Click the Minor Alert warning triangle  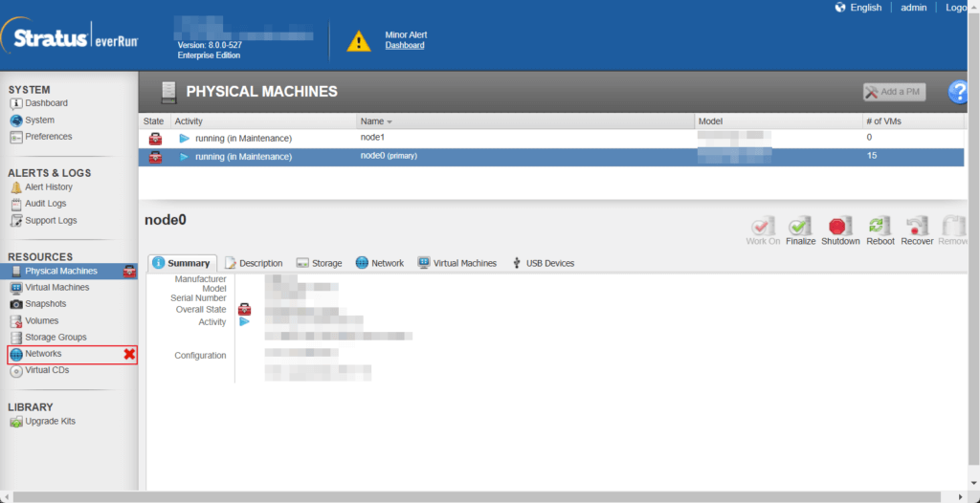tap(359, 41)
